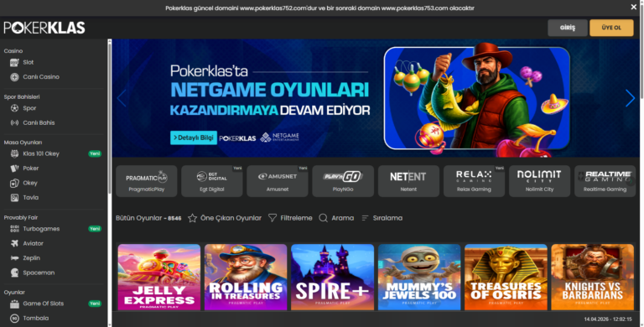
Task: Launch the Klas 101 Okey icon
Action: pos(14,153)
